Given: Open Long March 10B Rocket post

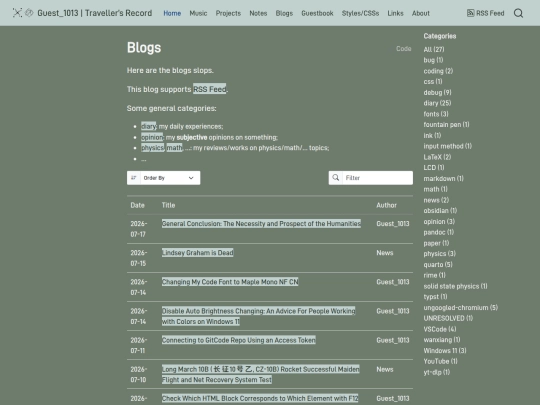Looking at the screenshot, I should point(261,374).
